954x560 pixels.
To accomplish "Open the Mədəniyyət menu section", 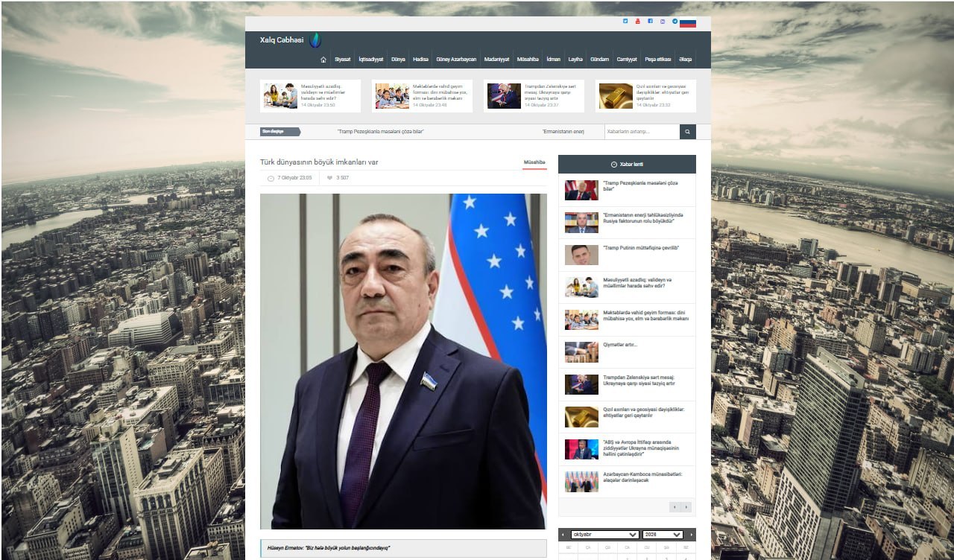I will (496, 60).
